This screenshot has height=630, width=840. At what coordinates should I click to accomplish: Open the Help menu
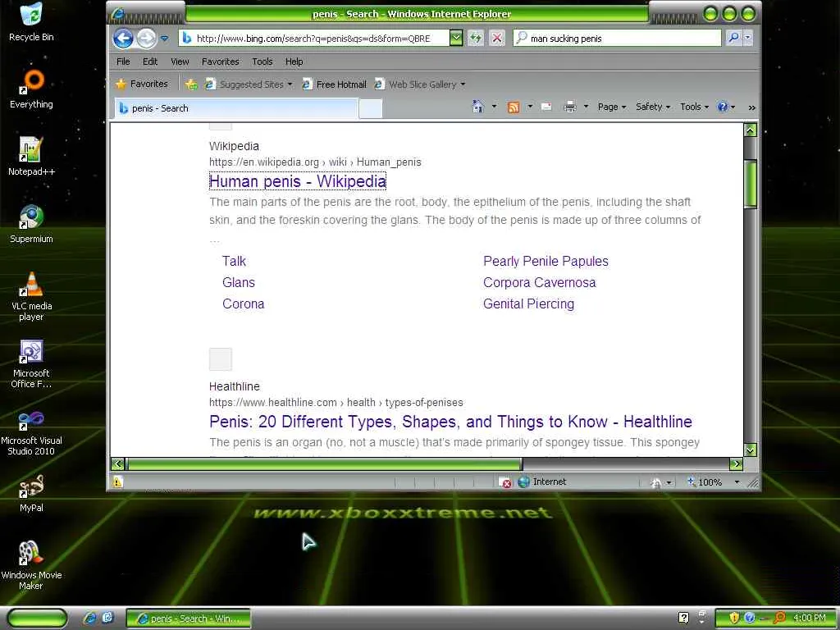tap(294, 62)
